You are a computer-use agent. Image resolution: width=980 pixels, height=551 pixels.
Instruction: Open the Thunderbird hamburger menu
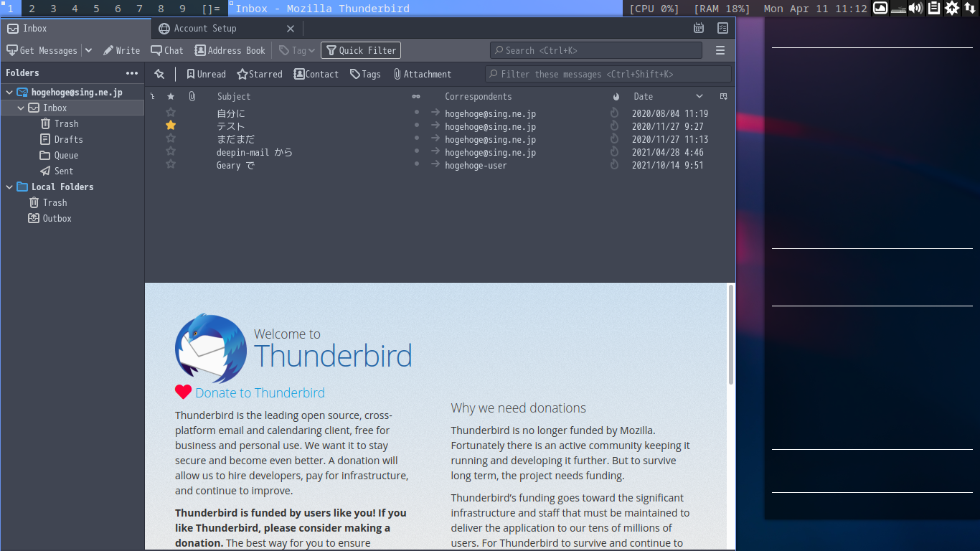pos(720,50)
